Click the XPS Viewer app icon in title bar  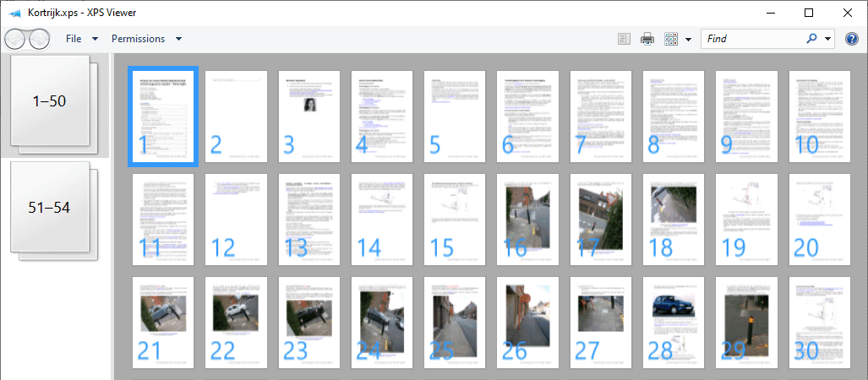click(15, 13)
